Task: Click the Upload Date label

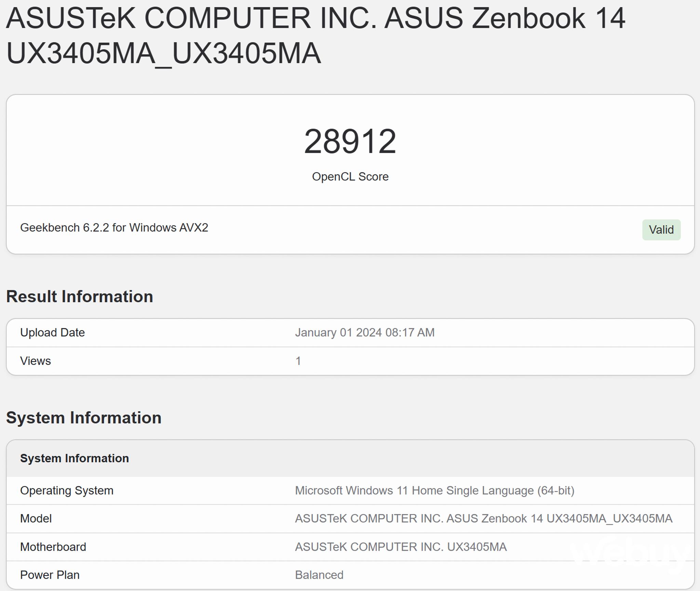Action: 52,332
